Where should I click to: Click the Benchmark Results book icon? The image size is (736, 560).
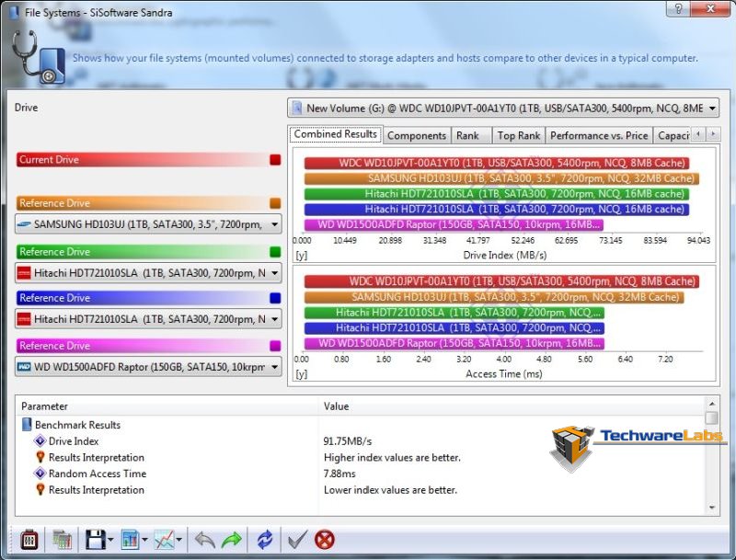point(27,425)
